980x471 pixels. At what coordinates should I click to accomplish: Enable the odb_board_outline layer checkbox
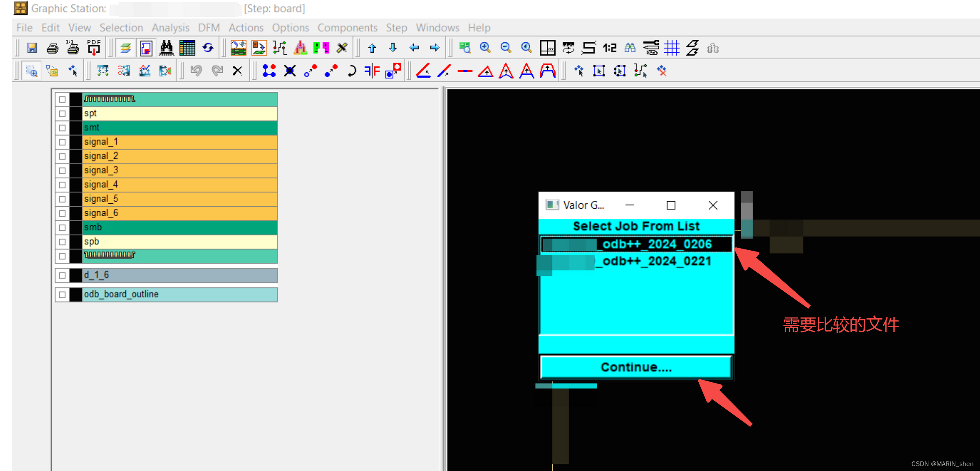coord(62,295)
